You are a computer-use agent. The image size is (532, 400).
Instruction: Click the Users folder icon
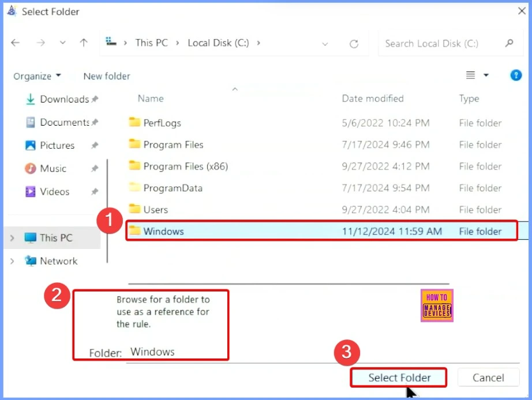pos(134,209)
